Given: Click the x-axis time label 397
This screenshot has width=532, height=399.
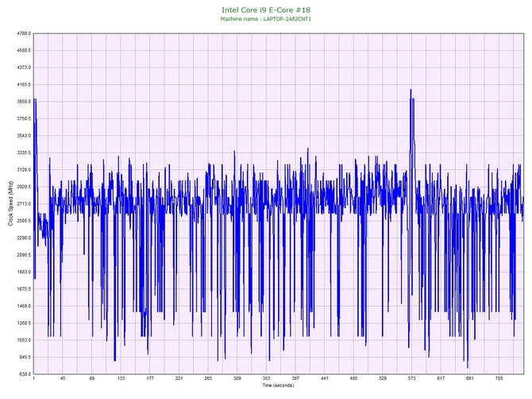Looking at the screenshot, I should (x=295, y=378).
